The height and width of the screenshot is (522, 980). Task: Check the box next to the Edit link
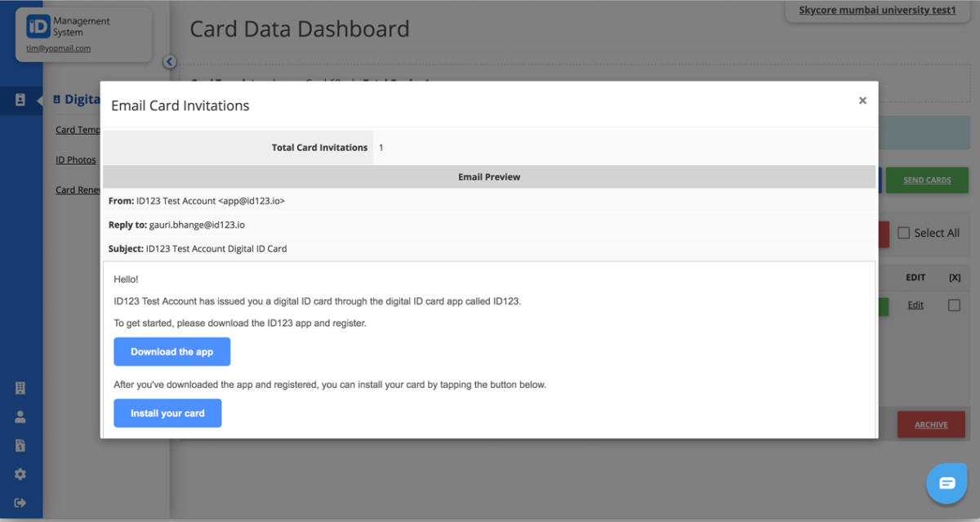tap(954, 305)
